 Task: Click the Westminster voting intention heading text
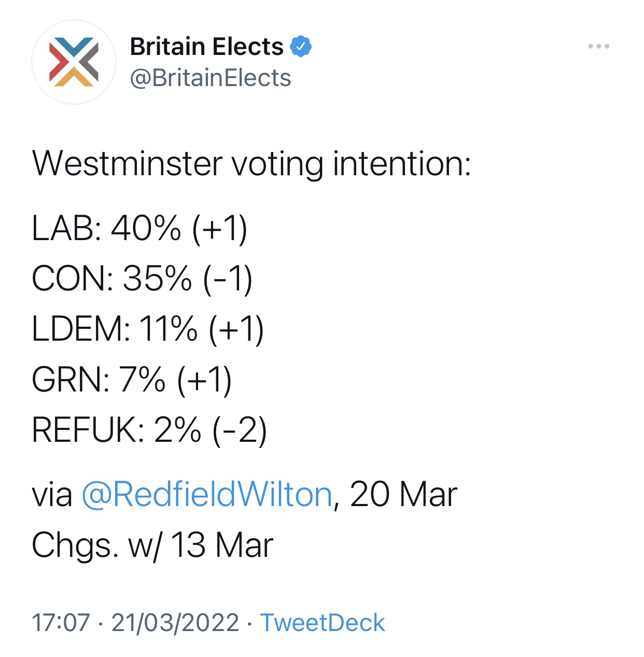point(251,164)
